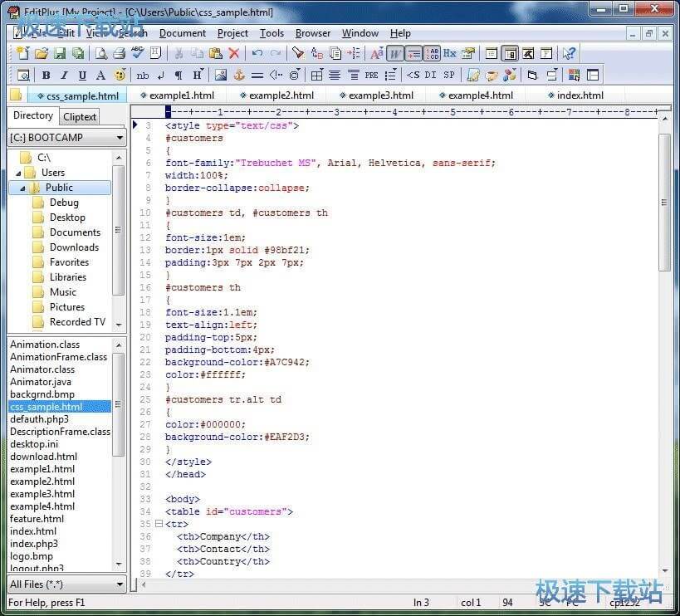Select index.html in the file list

[33, 531]
